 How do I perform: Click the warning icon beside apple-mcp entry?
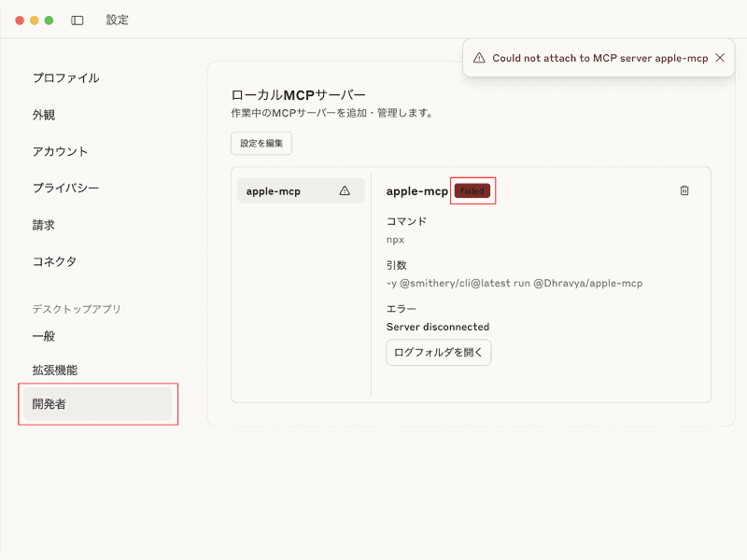tap(346, 190)
